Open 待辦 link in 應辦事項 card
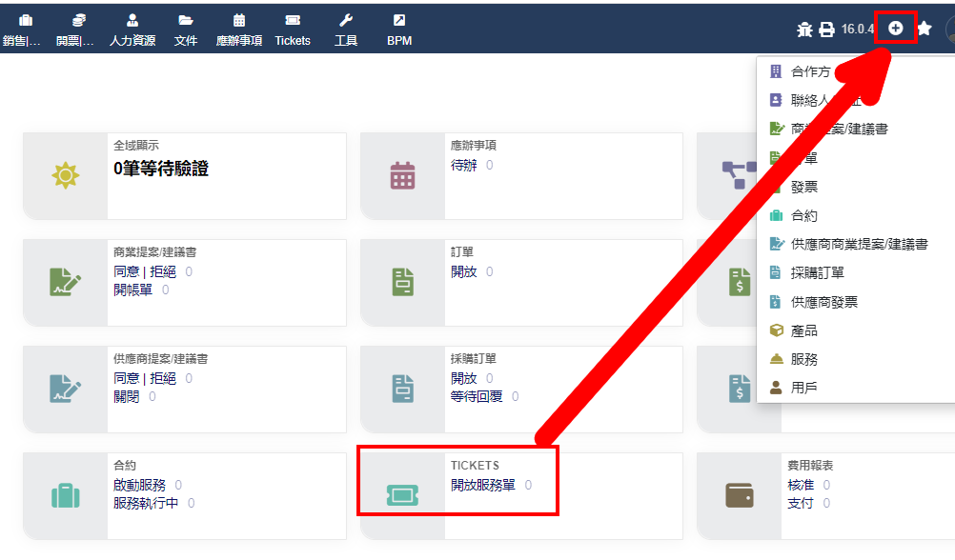The width and height of the screenshot is (955, 560). point(463,165)
